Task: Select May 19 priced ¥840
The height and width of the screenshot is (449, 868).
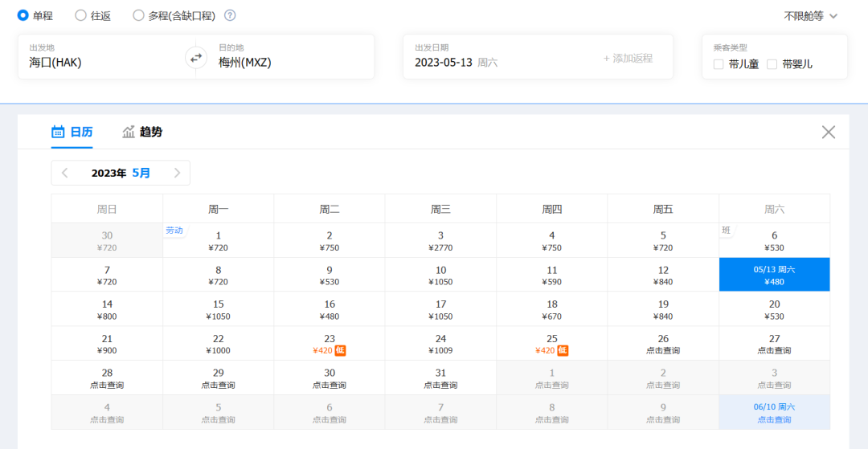Action: (663, 309)
